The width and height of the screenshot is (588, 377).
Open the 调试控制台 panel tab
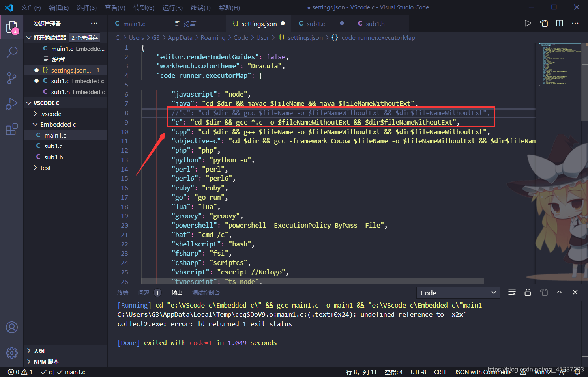pyautogui.click(x=206, y=293)
